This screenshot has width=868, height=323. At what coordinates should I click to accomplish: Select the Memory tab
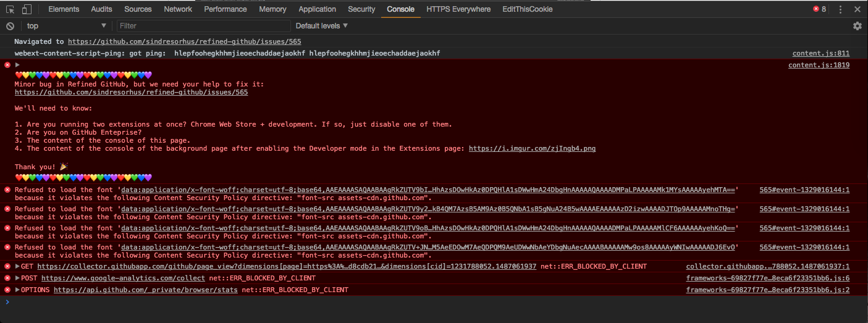[x=272, y=9]
